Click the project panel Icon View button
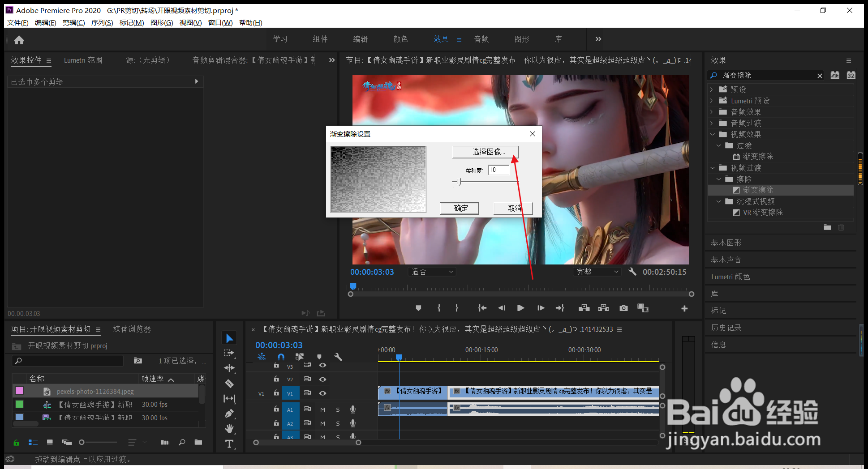868x469 pixels. 50,442
